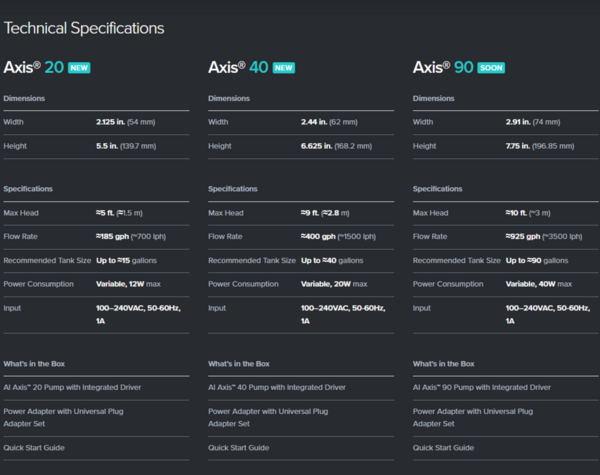Click the ≈185 gph flow rate value
This screenshot has width=600, height=475.
(x=131, y=237)
